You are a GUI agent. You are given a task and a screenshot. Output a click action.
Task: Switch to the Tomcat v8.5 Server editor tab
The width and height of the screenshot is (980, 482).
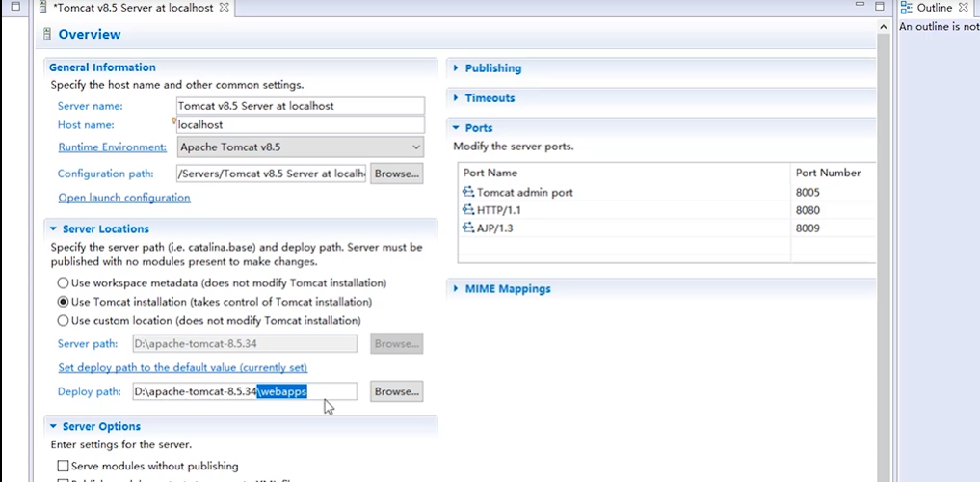133,8
